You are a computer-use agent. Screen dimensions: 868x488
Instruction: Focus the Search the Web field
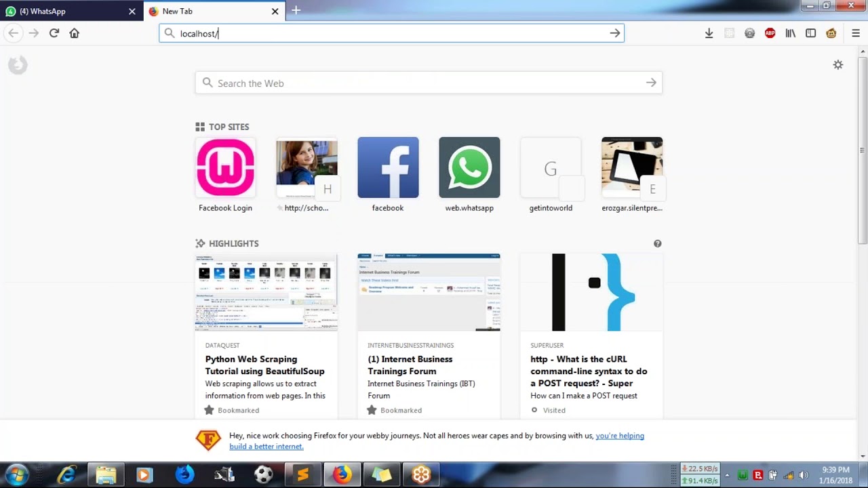[429, 83]
